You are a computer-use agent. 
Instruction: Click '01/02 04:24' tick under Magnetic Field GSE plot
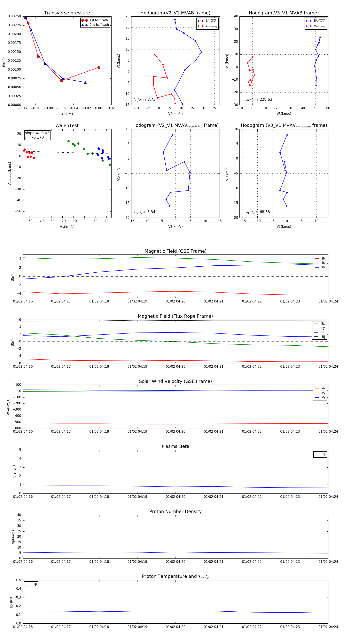(x=328, y=302)
